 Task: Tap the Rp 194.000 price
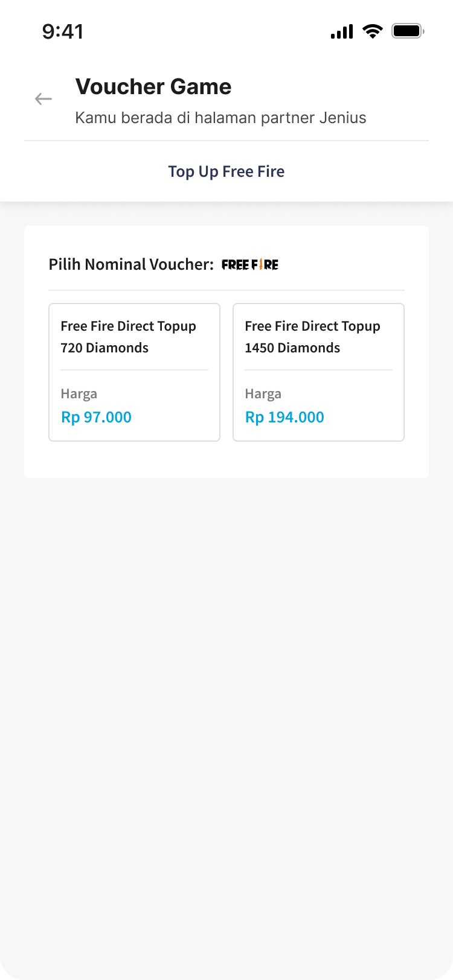pyautogui.click(x=284, y=417)
